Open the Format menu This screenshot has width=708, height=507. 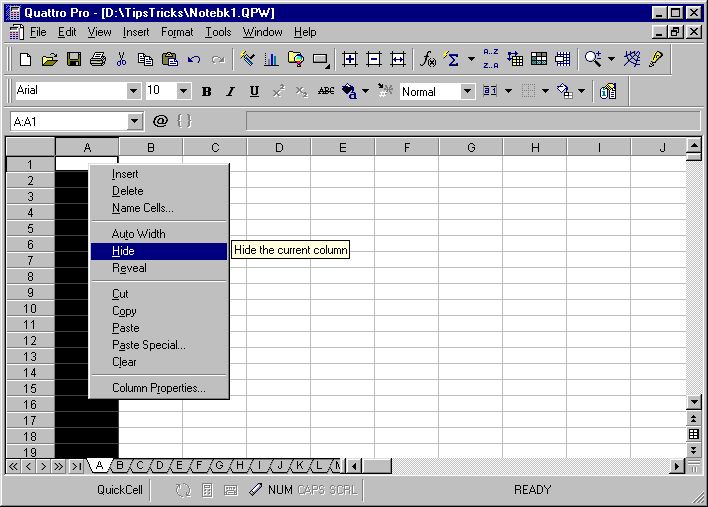coord(177,32)
